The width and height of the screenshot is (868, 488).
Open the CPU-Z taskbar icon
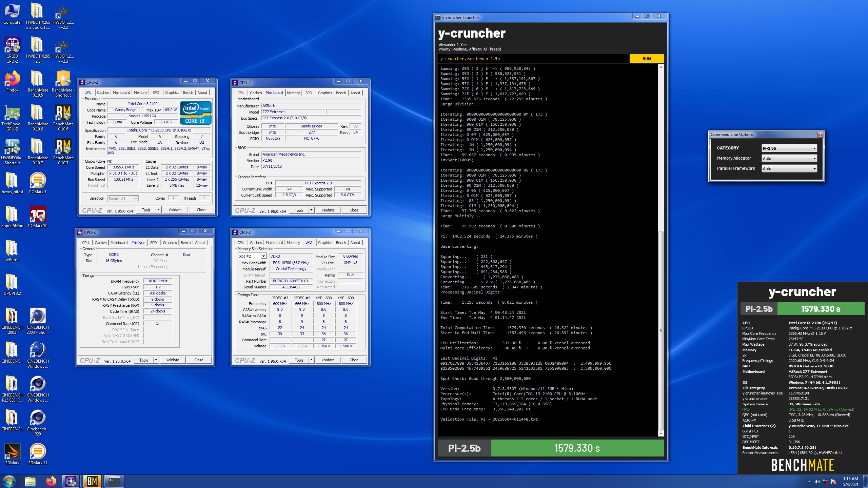pyautogui.click(x=71, y=481)
